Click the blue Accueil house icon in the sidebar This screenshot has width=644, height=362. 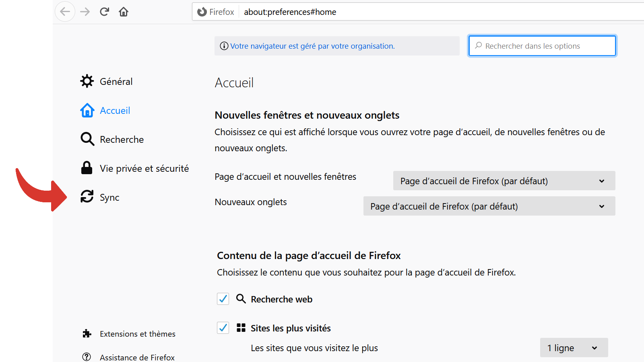click(x=87, y=110)
